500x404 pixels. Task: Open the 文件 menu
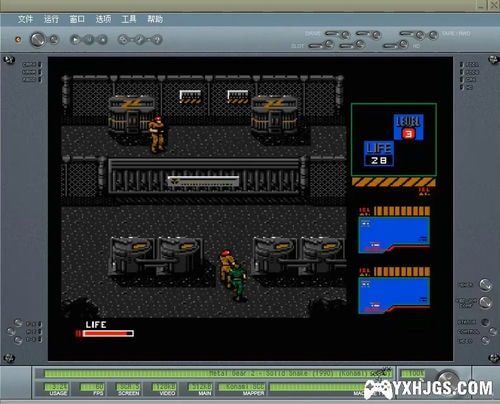25,19
